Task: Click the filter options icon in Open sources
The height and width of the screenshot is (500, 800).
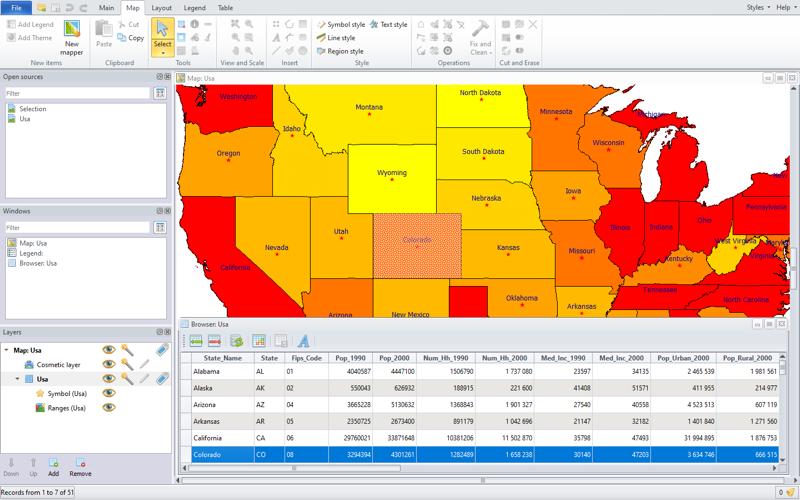Action: click(160, 93)
